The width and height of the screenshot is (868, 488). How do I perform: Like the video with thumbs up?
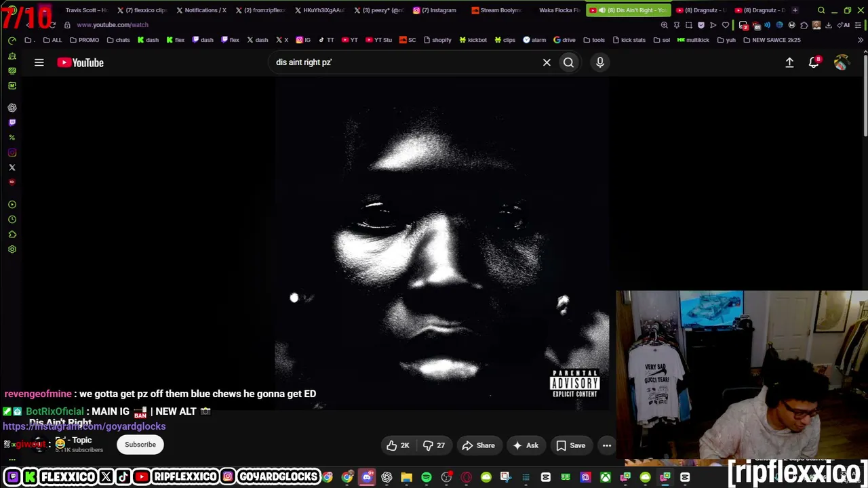(398, 445)
